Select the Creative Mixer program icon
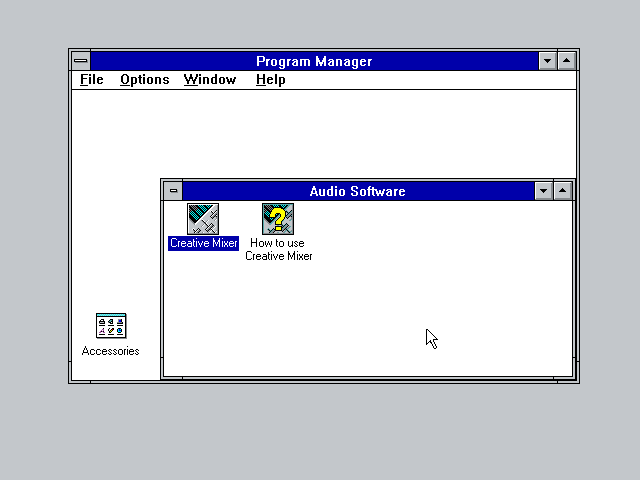Viewport: 640px width, 480px height. point(203,219)
